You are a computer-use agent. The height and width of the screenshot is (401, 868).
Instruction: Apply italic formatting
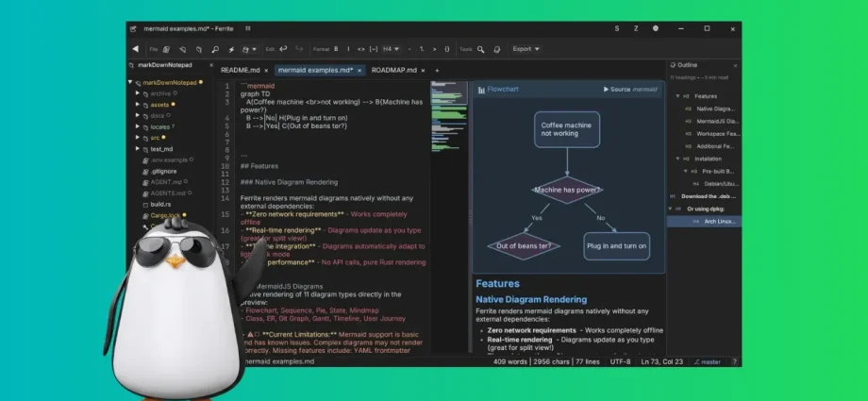(x=348, y=49)
